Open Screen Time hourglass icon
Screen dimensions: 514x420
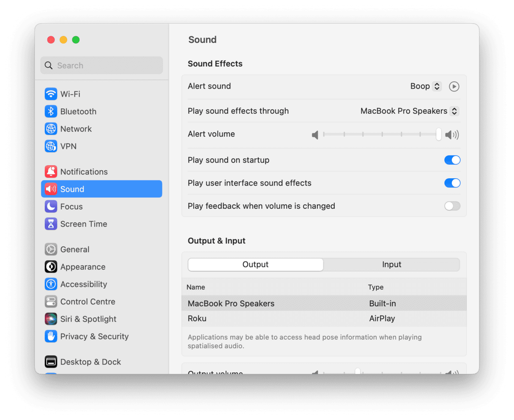point(51,224)
